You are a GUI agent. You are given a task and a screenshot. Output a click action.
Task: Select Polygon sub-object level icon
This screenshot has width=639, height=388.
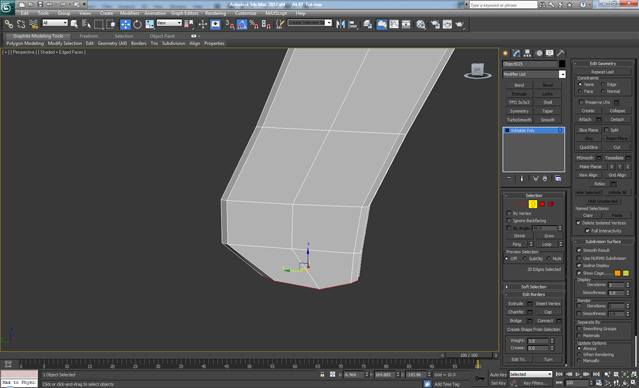542,204
